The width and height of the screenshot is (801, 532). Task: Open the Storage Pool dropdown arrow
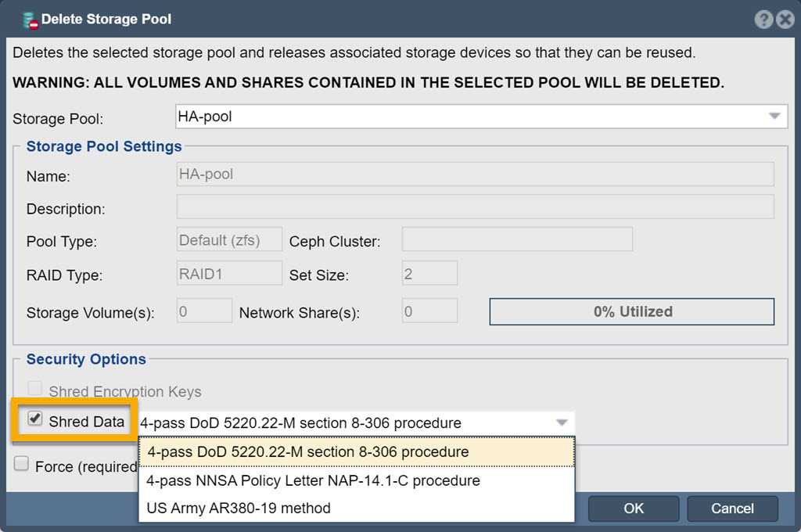(x=774, y=117)
